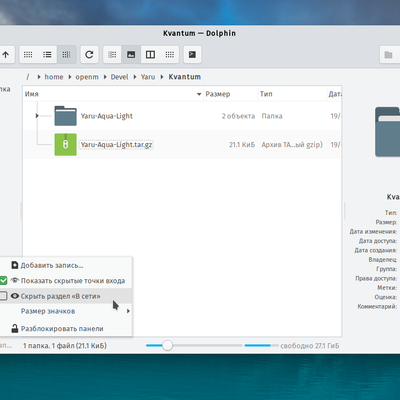Toggle show in groups icon
Screen dimensions: 400x400
coord(112,55)
